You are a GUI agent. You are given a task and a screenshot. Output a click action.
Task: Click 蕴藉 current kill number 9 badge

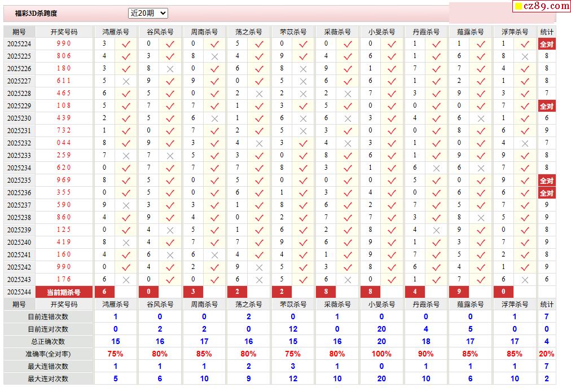click(x=459, y=292)
